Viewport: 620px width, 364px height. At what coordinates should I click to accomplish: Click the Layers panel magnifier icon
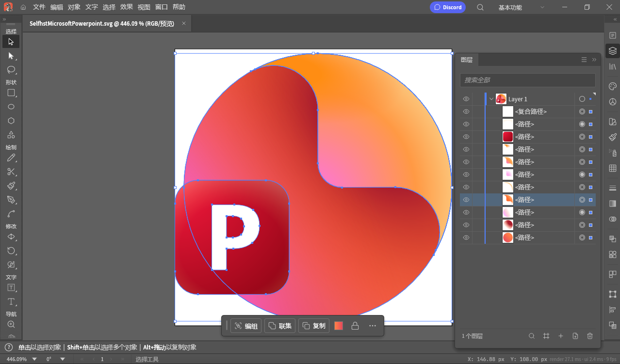click(532, 336)
